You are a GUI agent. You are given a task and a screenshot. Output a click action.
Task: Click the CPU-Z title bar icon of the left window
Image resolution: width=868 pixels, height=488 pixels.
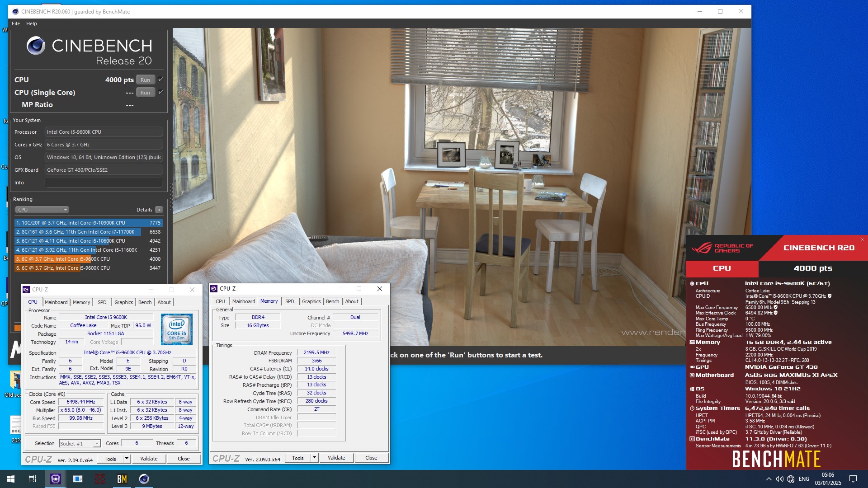pos(26,290)
